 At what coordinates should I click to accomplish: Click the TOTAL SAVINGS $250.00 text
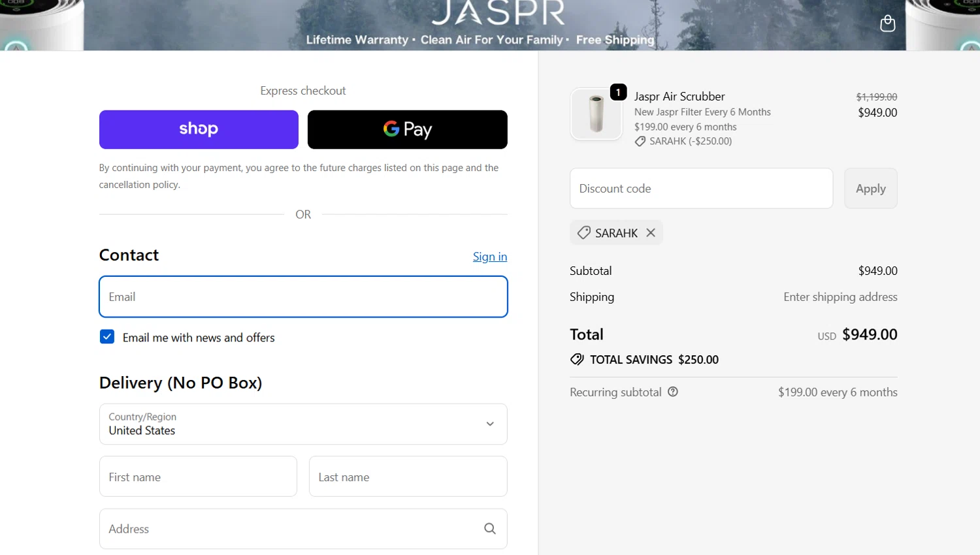click(654, 360)
